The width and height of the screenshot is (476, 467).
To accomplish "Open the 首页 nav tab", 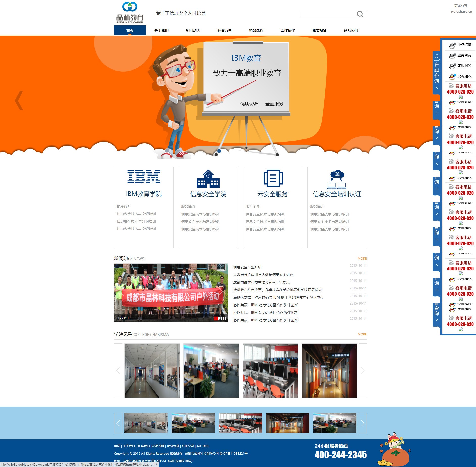I will pyautogui.click(x=130, y=30).
